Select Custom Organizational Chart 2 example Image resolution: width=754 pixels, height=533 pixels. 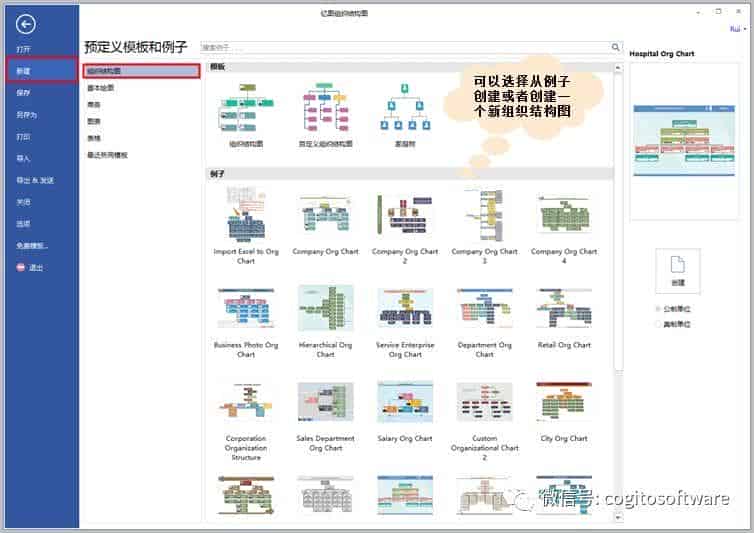(x=484, y=421)
